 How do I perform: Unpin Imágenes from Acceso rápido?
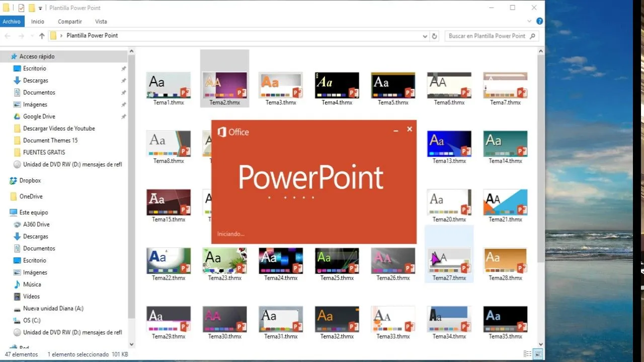123,104
